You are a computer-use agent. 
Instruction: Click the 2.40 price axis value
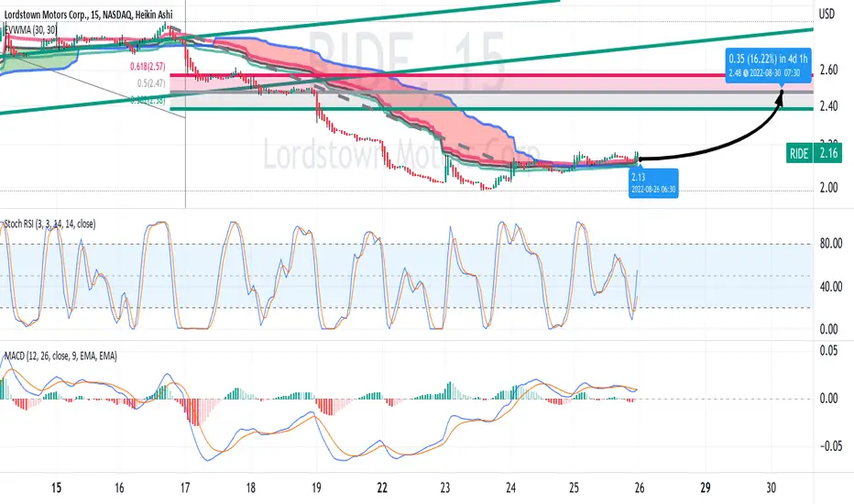828,105
